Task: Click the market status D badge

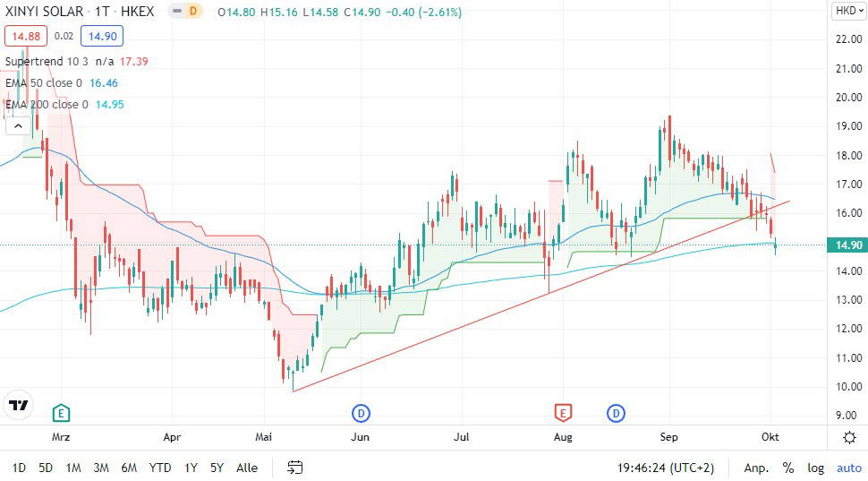Action: 193,11
